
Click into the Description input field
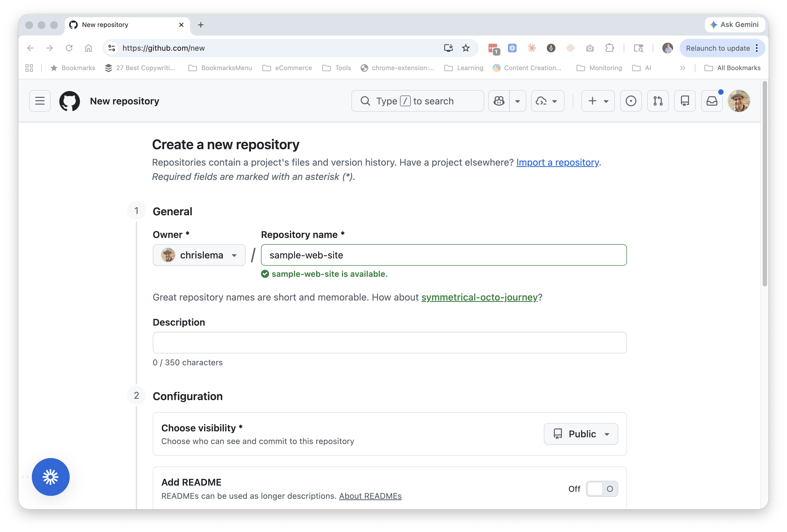click(389, 343)
